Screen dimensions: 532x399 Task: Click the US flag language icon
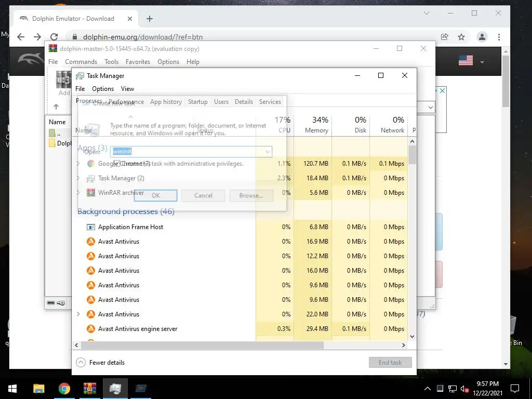coord(465,61)
